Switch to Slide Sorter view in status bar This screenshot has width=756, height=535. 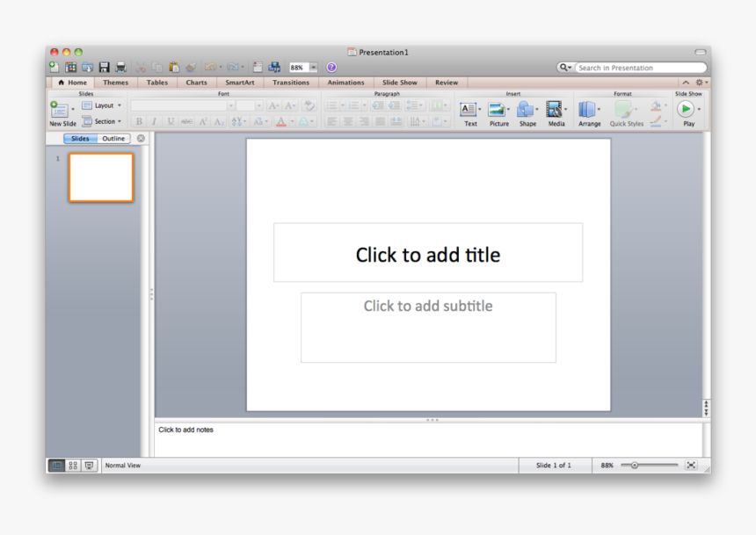point(73,466)
